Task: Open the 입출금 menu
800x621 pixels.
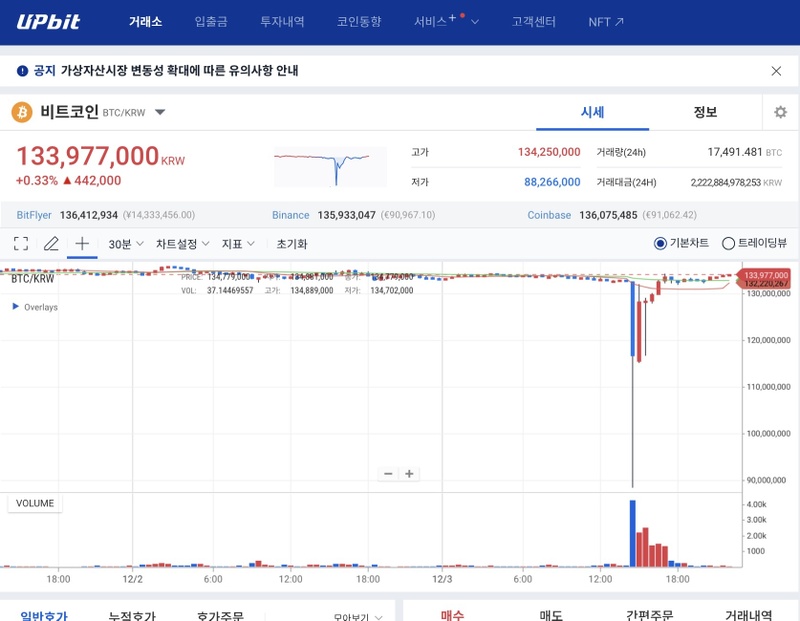Action: click(211, 21)
